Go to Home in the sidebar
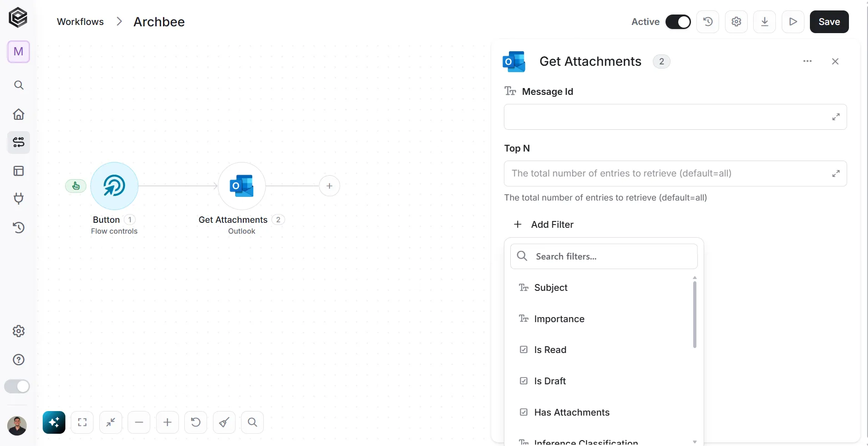Screen dimensions: 868x446 coord(19,114)
